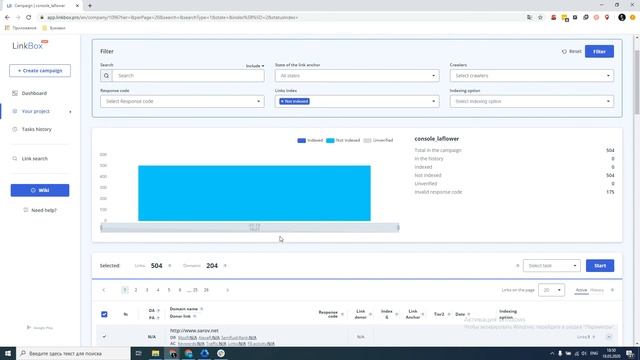Click the Reset filter icon
The image size is (640, 360).
coord(564,51)
